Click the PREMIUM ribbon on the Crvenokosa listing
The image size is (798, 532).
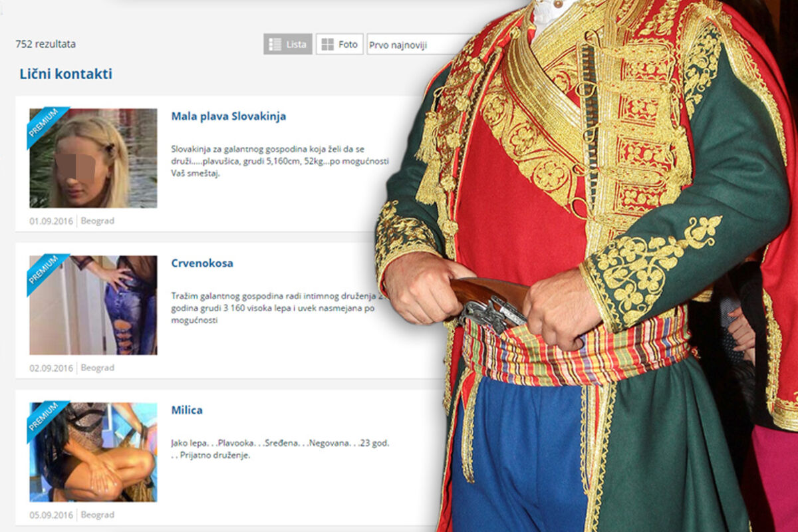[44, 271]
